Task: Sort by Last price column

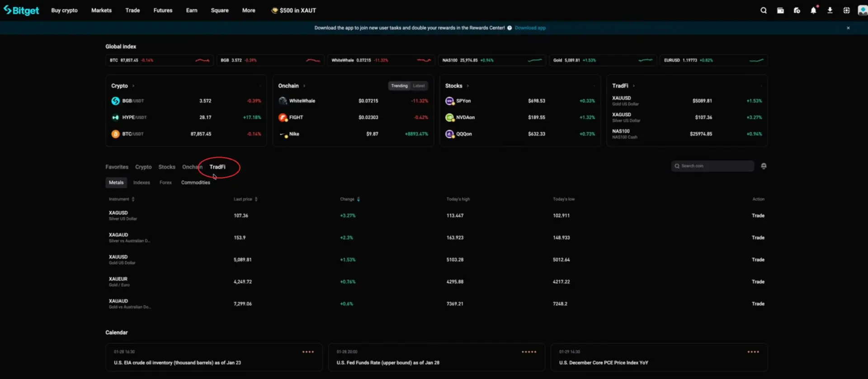Action: 245,199
